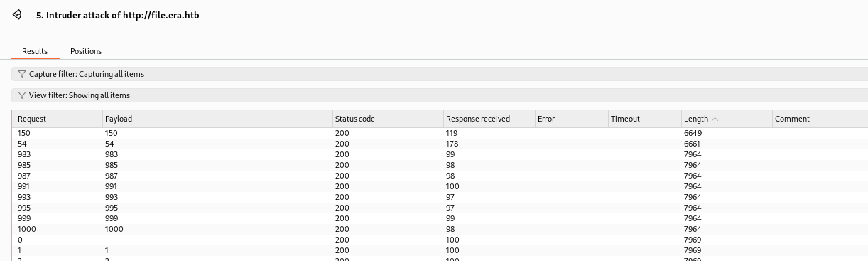The image size is (868, 261).
Task: Select the result row for request 995
Action: coord(440,208)
